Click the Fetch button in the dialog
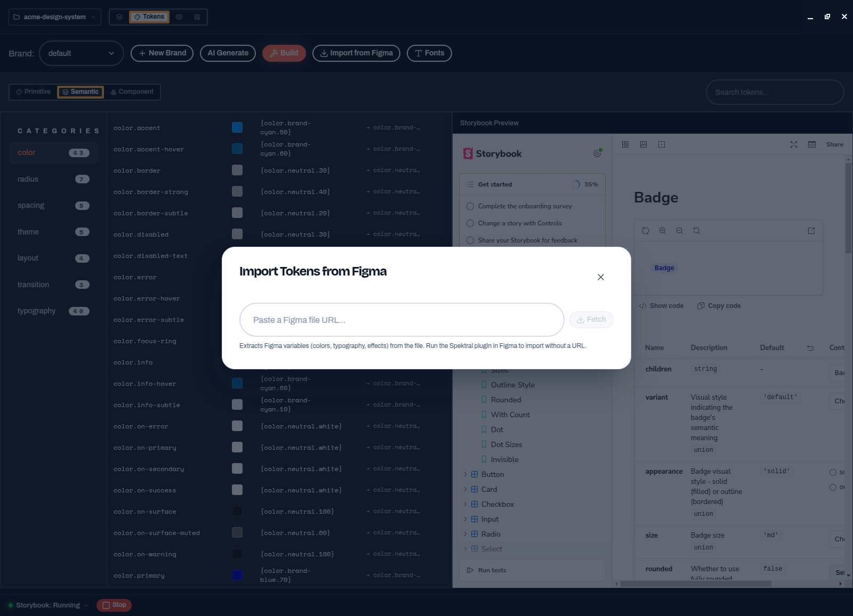Viewport: 853px width, 616px height. click(591, 320)
